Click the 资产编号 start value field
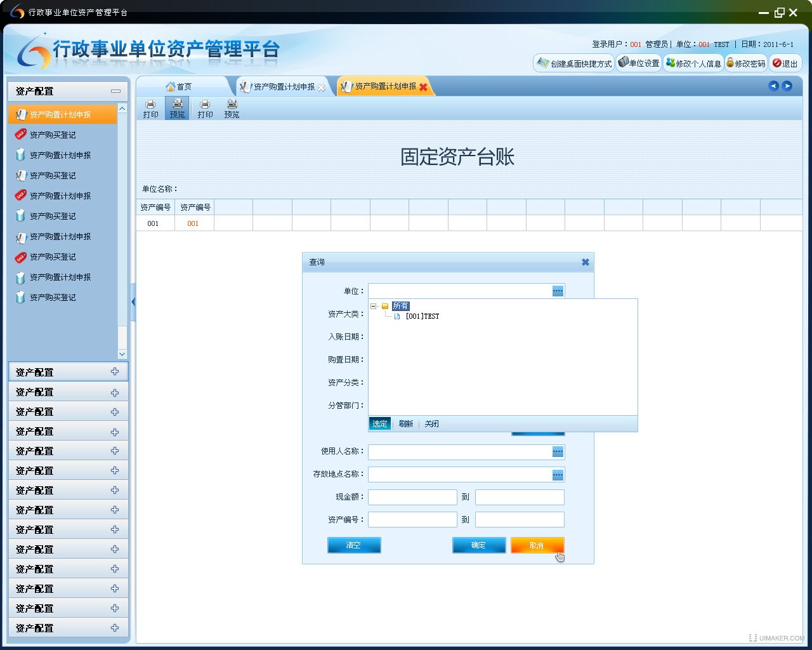Image resolution: width=812 pixels, height=650 pixels. click(x=412, y=520)
